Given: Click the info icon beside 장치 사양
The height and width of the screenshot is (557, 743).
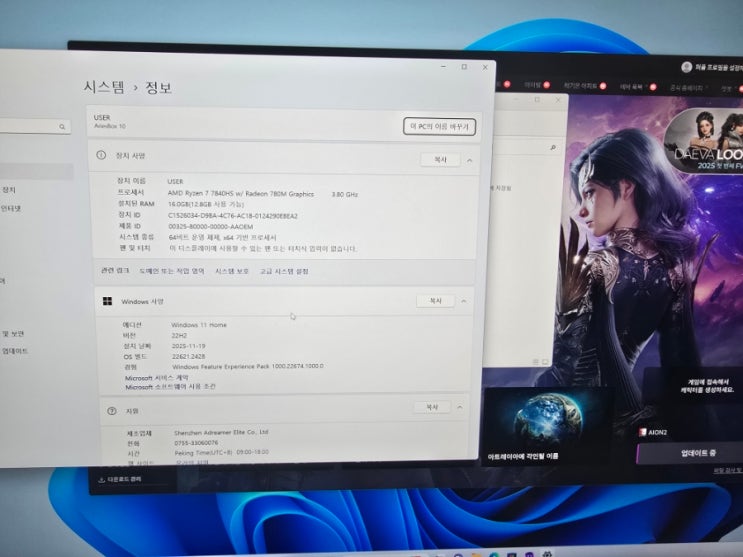Looking at the screenshot, I should (101, 155).
